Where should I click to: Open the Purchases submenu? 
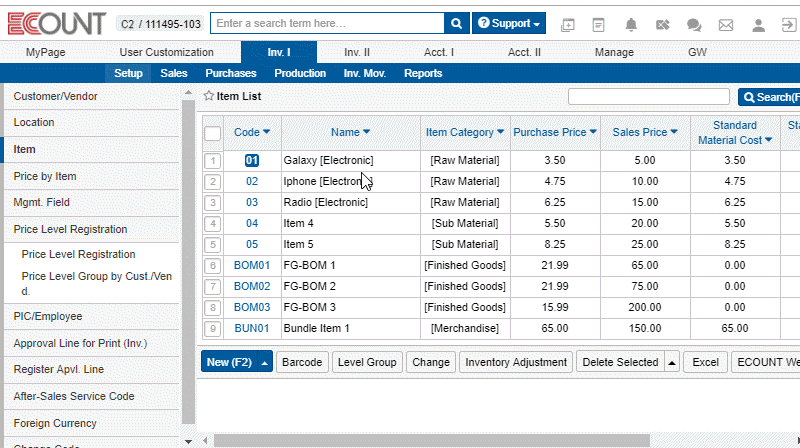click(x=231, y=73)
